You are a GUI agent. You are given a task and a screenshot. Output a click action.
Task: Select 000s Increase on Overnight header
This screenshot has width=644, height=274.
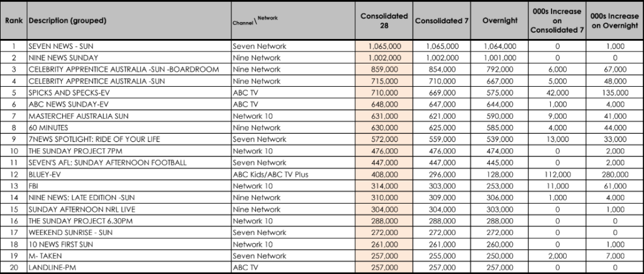pos(614,21)
